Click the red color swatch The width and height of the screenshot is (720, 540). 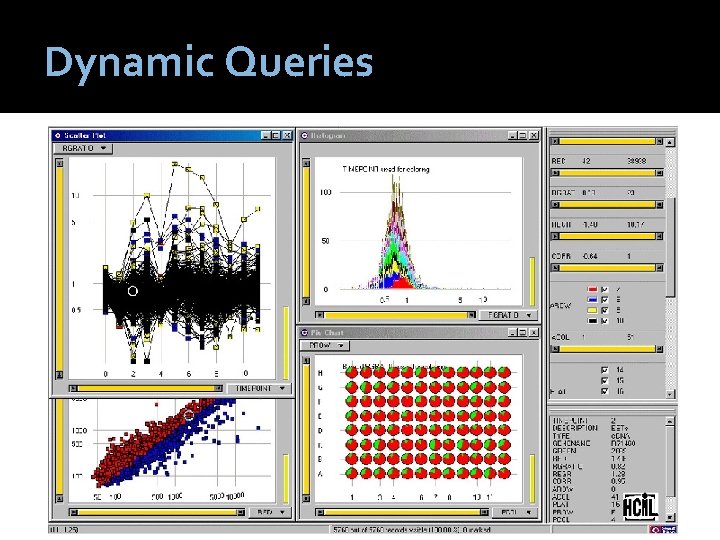click(x=592, y=289)
